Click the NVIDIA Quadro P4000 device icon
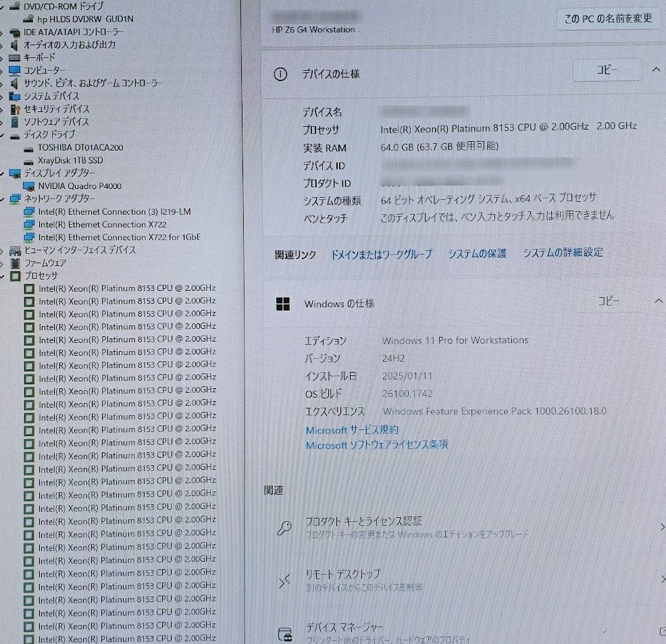 click(x=29, y=186)
